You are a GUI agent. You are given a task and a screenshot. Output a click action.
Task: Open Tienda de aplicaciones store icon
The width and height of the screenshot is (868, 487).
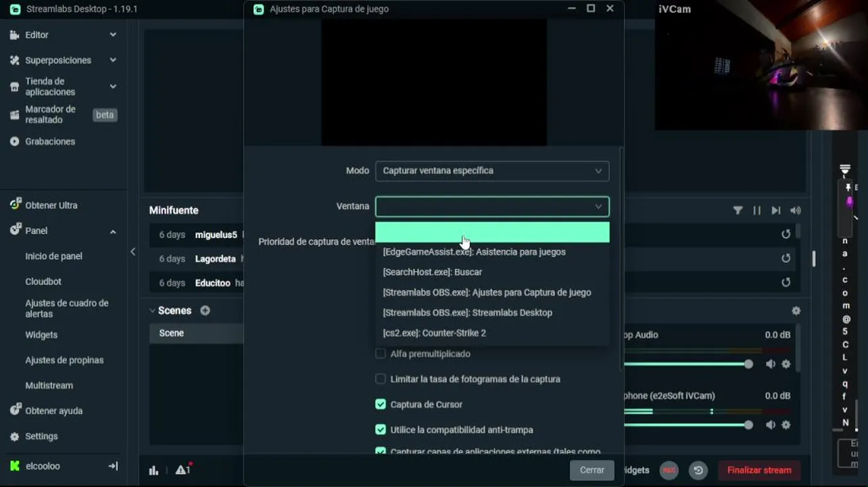click(14, 87)
